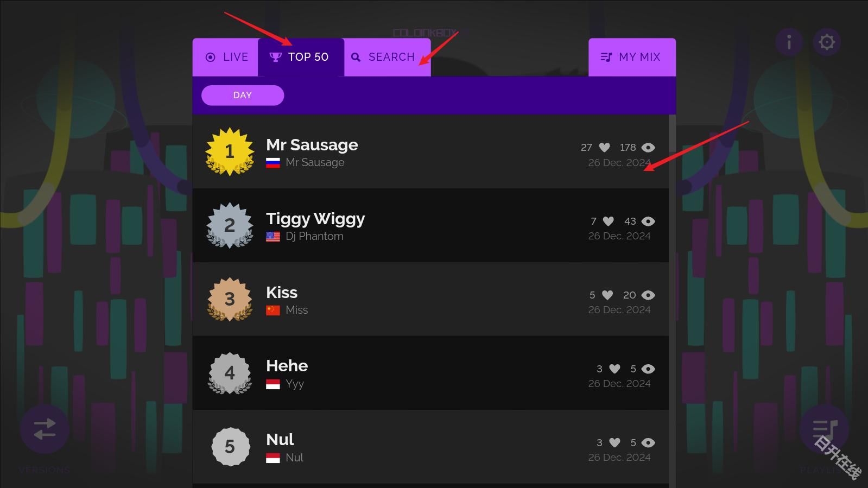Select the TOP 50 tab
Viewport: 868px width, 488px height.
(300, 57)
